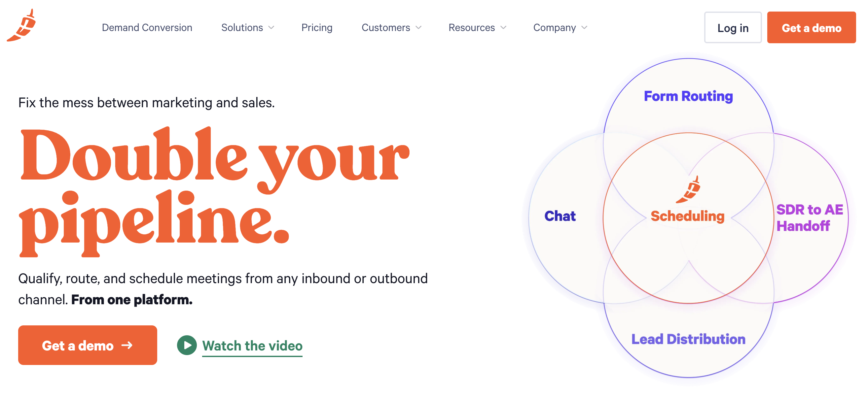Image resolution: width=868 pixels, height=396 pixels.
Task: Go to the Pricing page
Action: point(317,28)
